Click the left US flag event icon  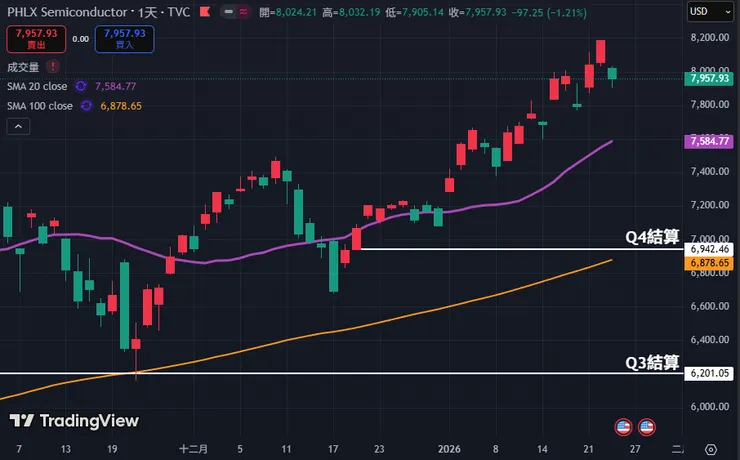tap(623, 427)
